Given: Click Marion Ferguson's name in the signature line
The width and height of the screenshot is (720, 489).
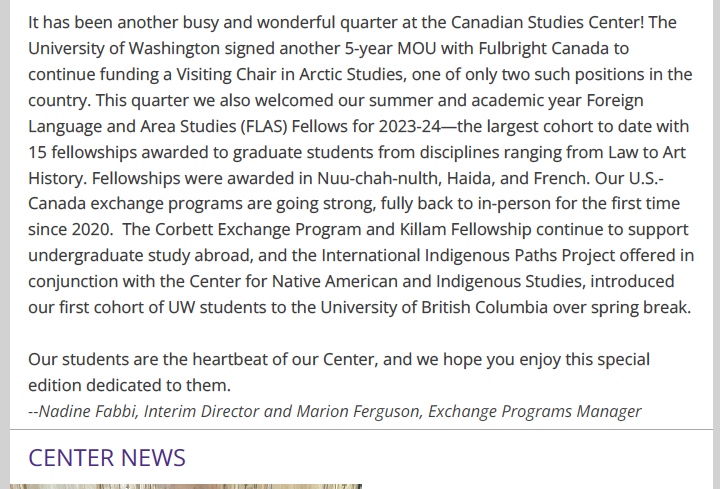Looking at the screenshot, I should tap(360, 411).
